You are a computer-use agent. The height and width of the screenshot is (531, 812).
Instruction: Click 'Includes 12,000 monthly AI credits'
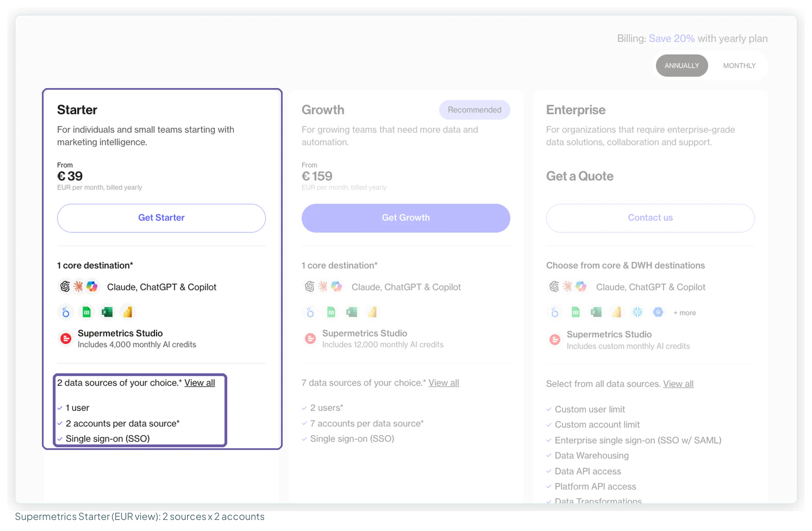(x=383, y=345)
